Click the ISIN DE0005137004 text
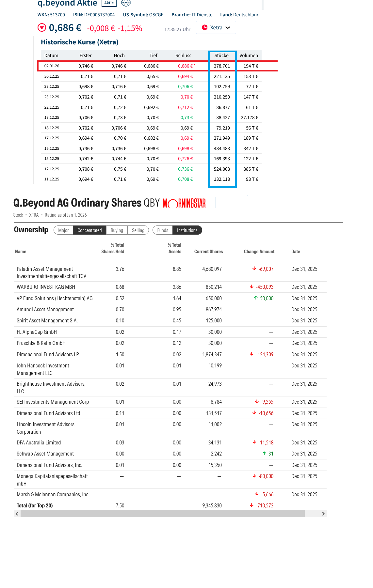 pyautogui.click(x=94, y=15)
